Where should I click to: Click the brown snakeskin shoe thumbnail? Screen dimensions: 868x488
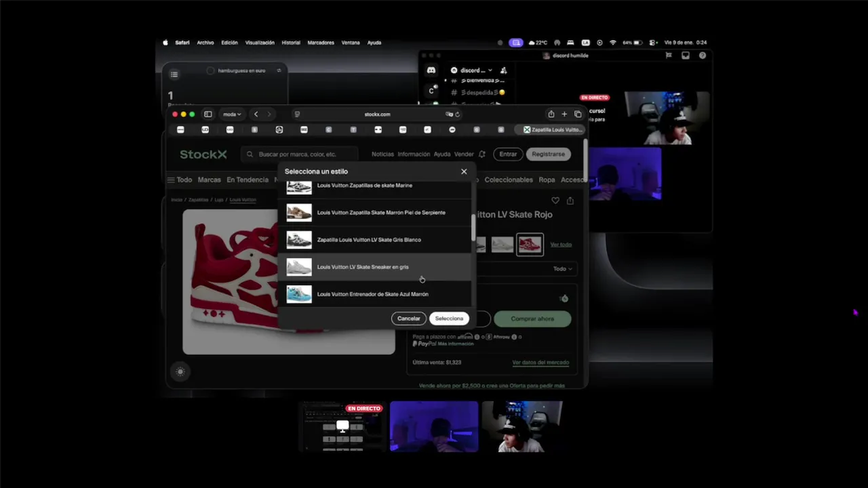click(299, 213)
